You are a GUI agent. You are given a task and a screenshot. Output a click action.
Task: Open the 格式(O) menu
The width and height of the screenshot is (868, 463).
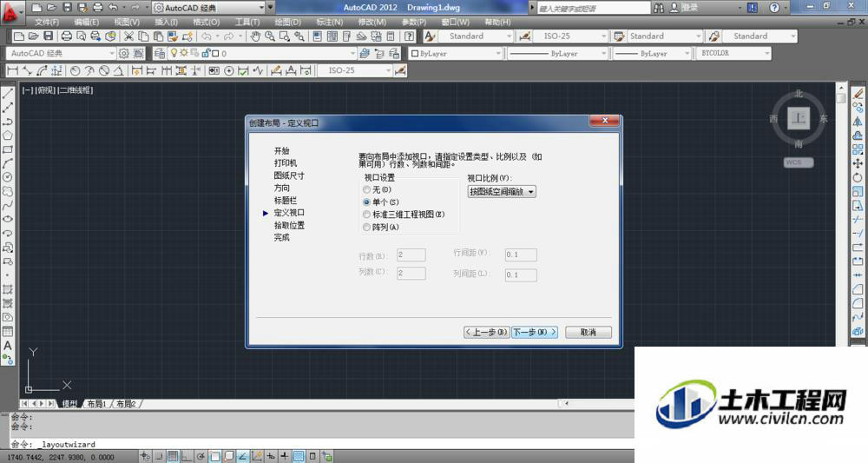(207, 23)
